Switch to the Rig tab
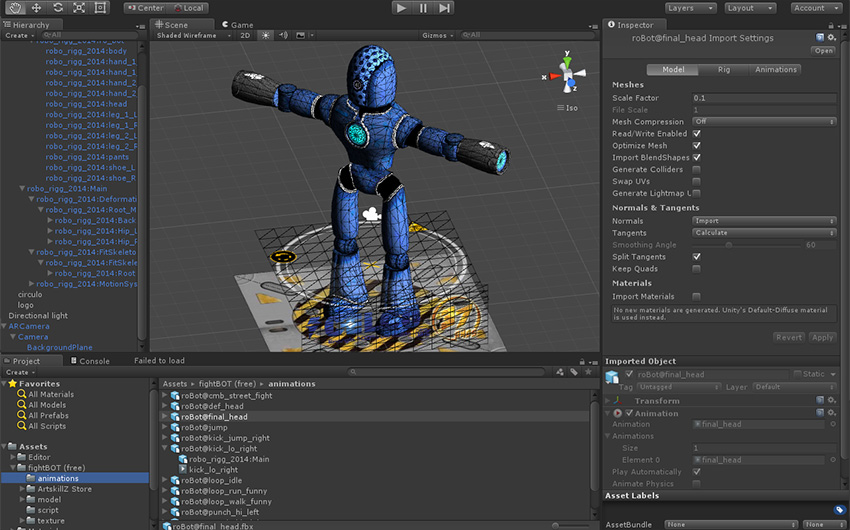Image resolution: width=850 pixels, height=530 pixels. 724,69
